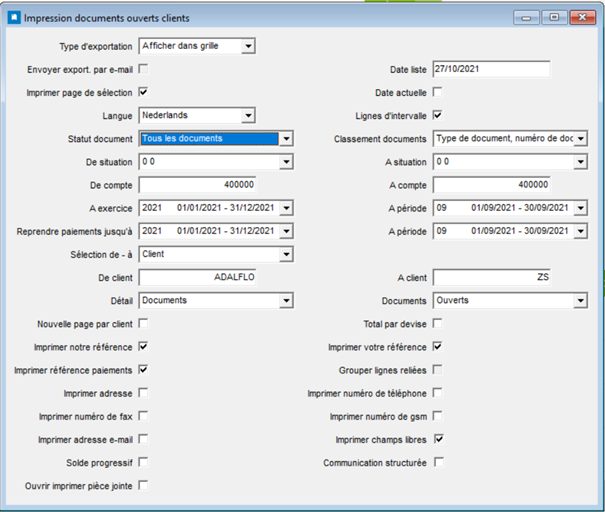Expand Reprendre paiements jusqu'à dropdown
The width and height of the screenshot is (605, 512).
point(286,231)
